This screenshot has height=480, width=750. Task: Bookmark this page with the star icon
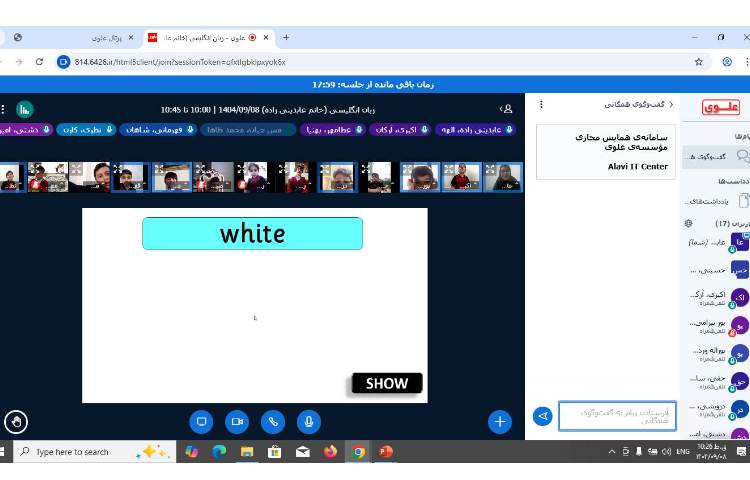pyautogui.click(x=699, y=61)
